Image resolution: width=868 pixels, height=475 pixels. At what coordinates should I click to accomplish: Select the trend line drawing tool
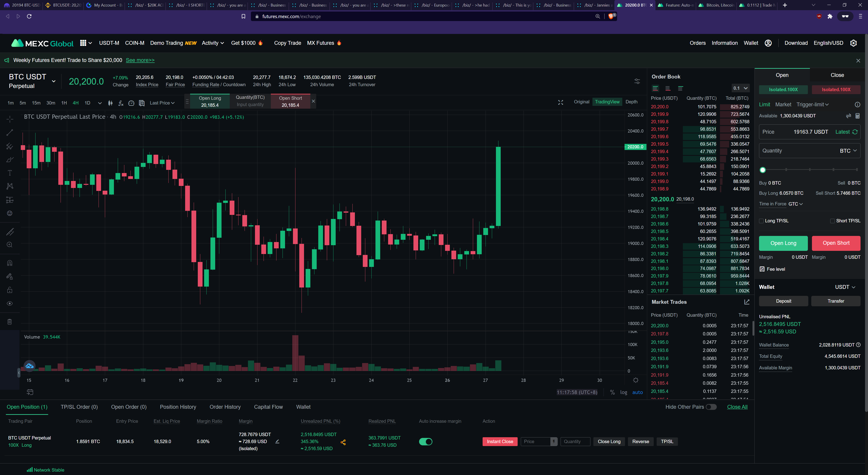tap(10, 133)
